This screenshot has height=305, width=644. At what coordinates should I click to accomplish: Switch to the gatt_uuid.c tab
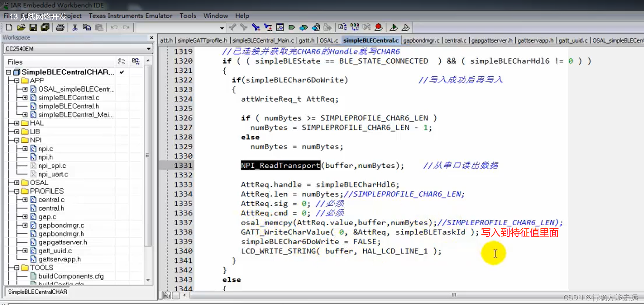[x=573, y=40]
